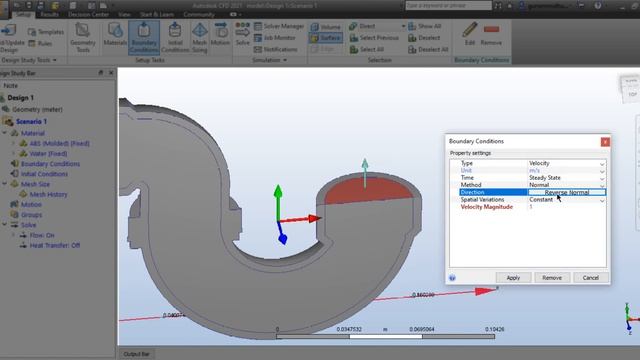Expand Design Study Tools group dropdown

[54, 60]
